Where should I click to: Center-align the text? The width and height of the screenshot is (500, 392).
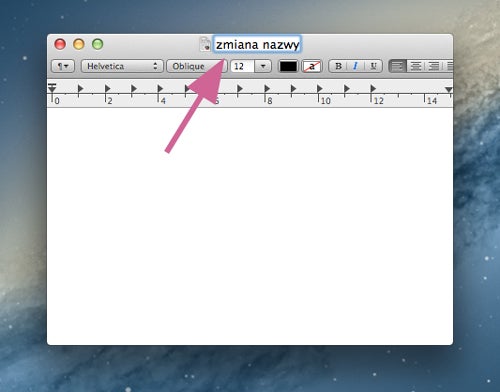tap(415, 66)
